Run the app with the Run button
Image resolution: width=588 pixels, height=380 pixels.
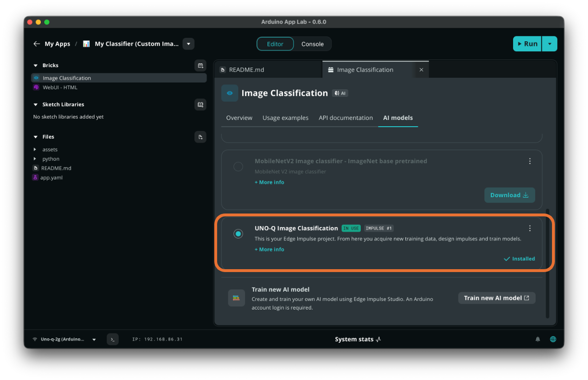point(527,44)
